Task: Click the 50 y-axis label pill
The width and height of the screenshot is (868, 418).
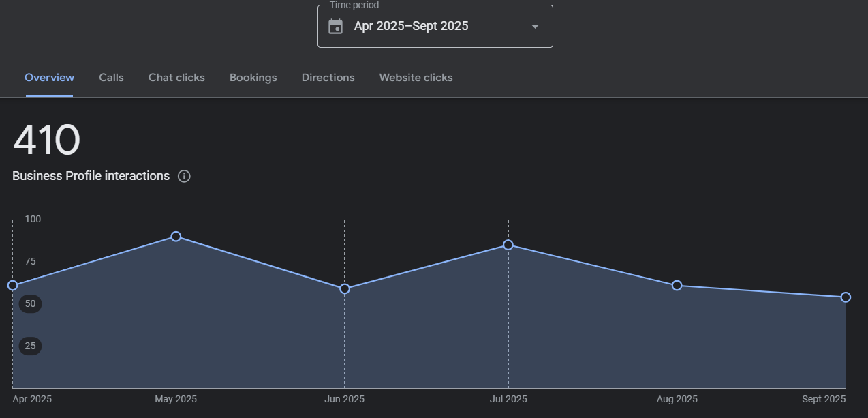Action: (x=30, y=304)
